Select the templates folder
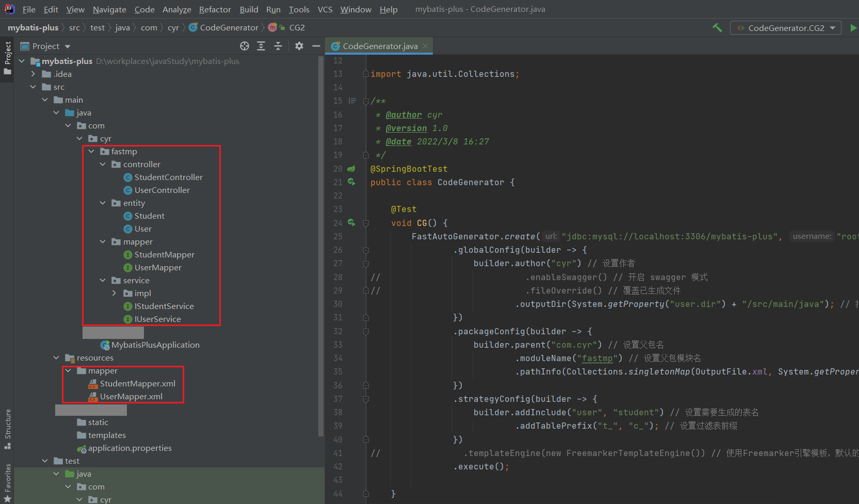This screenshot has width=859, height=504. click(x=107, y=435)
